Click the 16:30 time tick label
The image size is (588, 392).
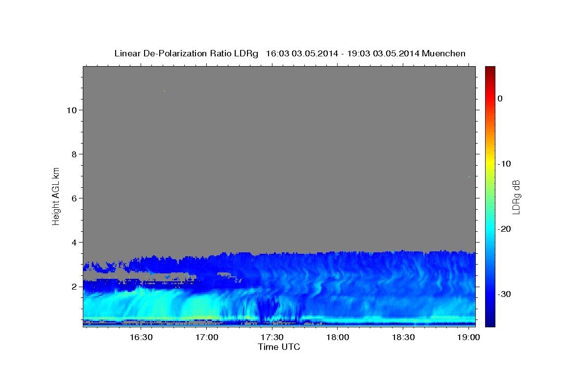[x=141, y=338]
